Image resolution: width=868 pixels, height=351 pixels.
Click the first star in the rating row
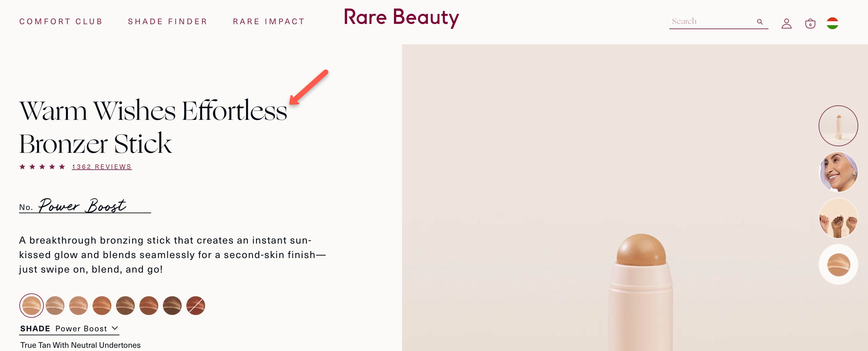pos(23,166)
